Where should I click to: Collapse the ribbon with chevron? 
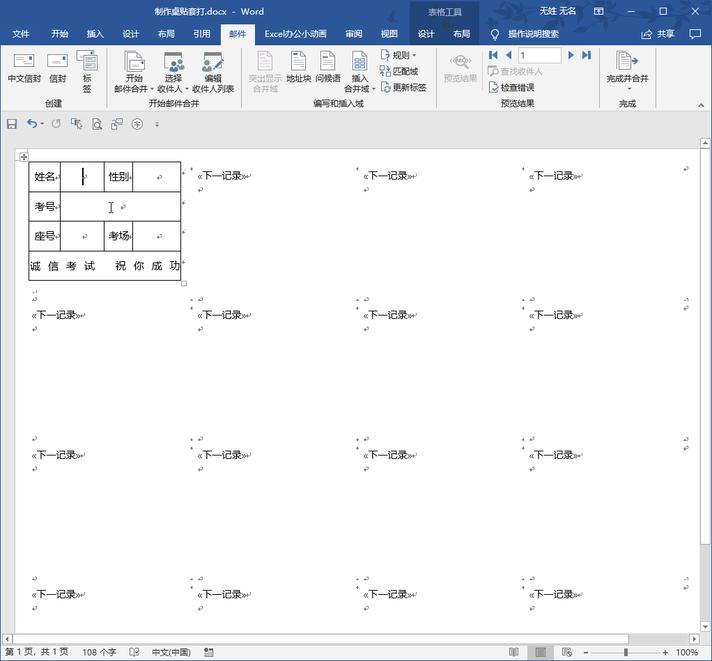click(701, 105)
